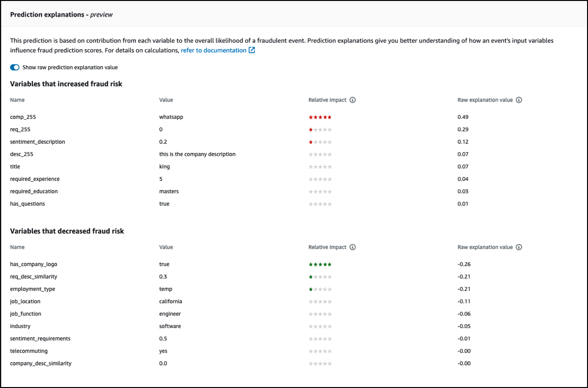Select the sentiment_description variable name

37,142
